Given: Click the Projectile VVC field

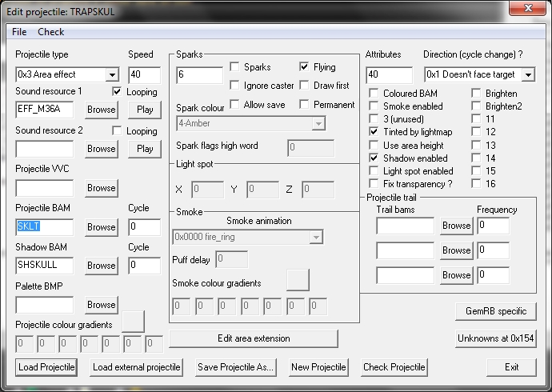Looking at the screenshot, I should pos(45,188).
